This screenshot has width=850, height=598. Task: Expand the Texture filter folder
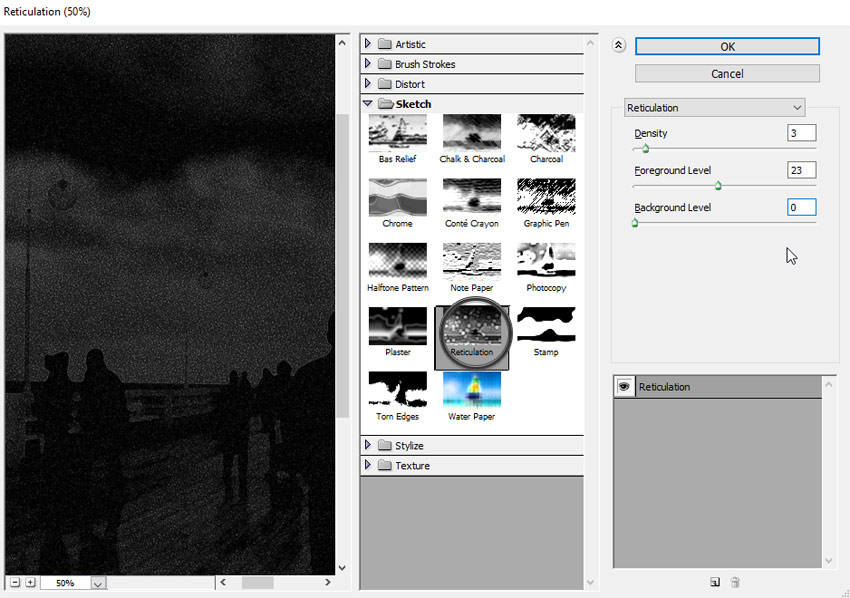pos(368,465)
